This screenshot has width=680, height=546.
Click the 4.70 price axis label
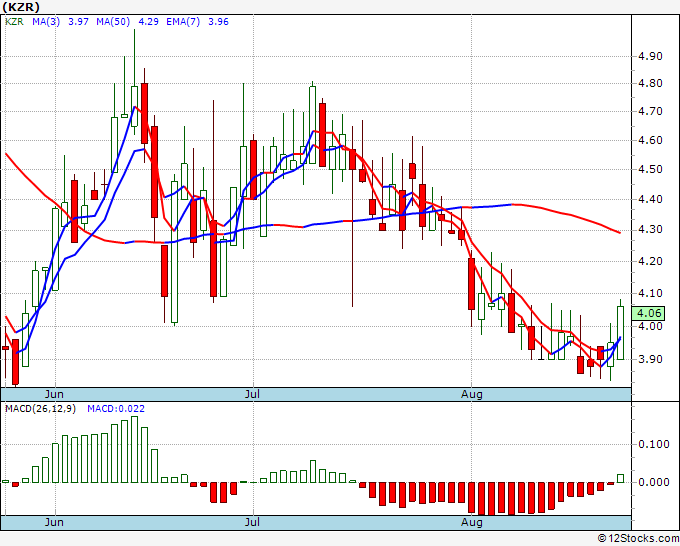651,111
